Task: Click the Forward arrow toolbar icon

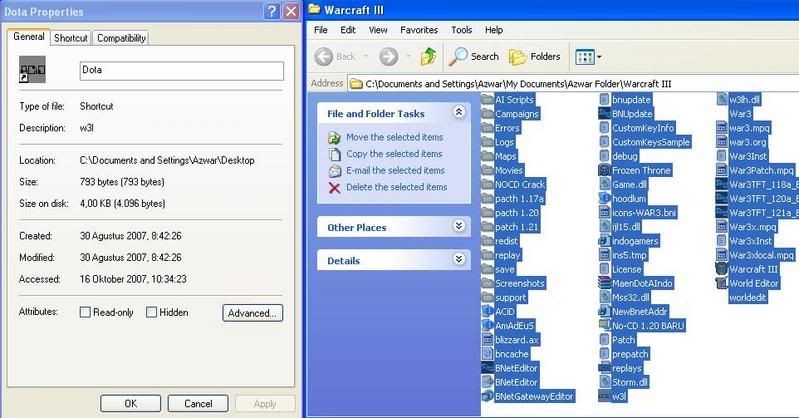Action: (x=388, y=57)
